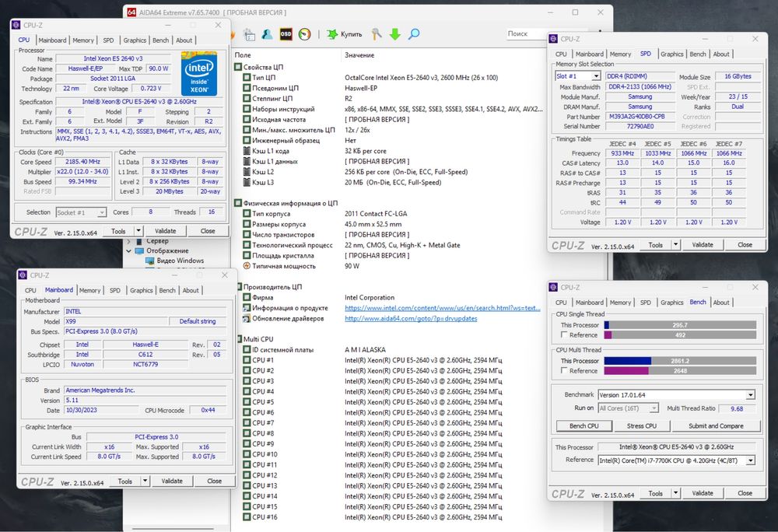The height and width of the screenshot is (532, 778).
Task: Switch to Memory tab in Mainboard CPU-Z window
Action: click(89, 290)
